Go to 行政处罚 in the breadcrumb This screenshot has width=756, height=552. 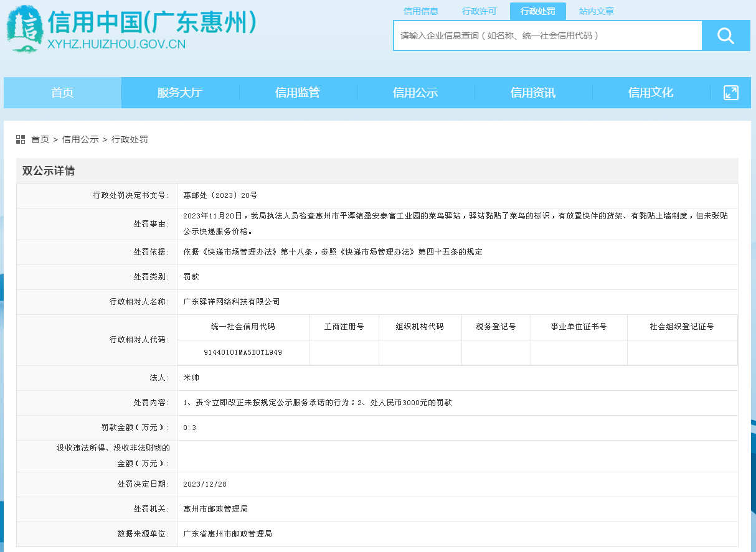(x=130, y=139)
